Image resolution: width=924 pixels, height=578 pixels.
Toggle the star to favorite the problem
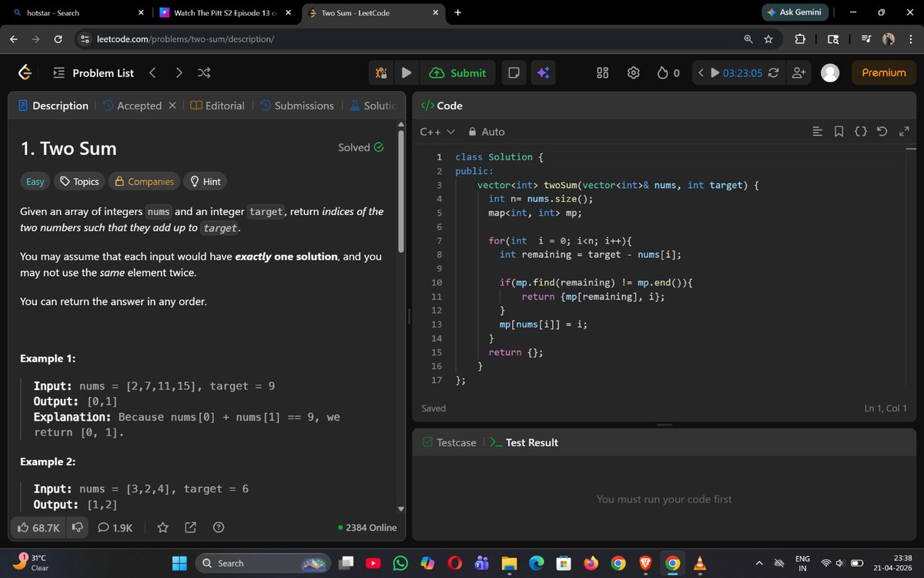point(162,527)
